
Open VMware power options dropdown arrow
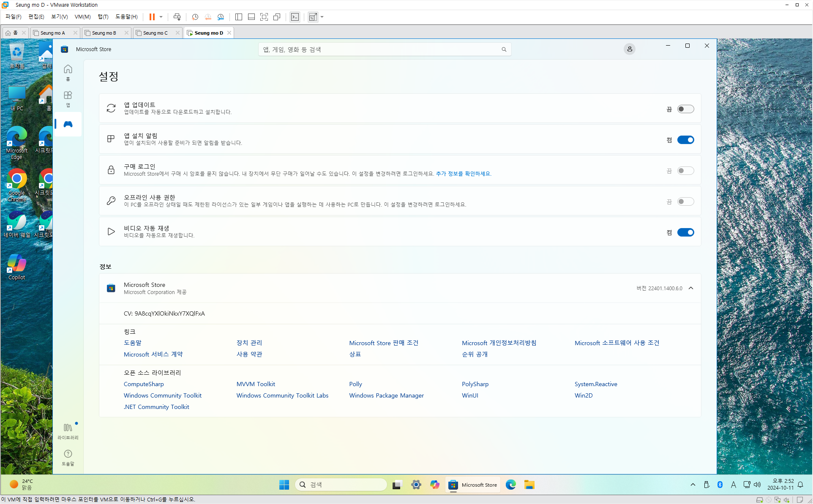pyautogui.click(x=161, y=17)
